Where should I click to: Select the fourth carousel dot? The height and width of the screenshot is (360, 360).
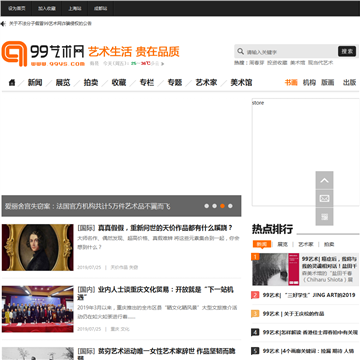coord(230,206)
